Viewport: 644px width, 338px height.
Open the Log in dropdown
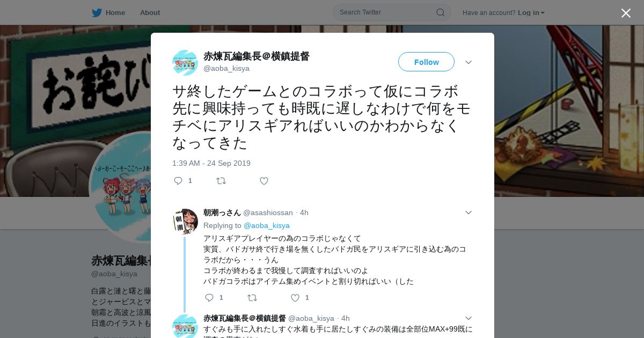click(531, 12)
